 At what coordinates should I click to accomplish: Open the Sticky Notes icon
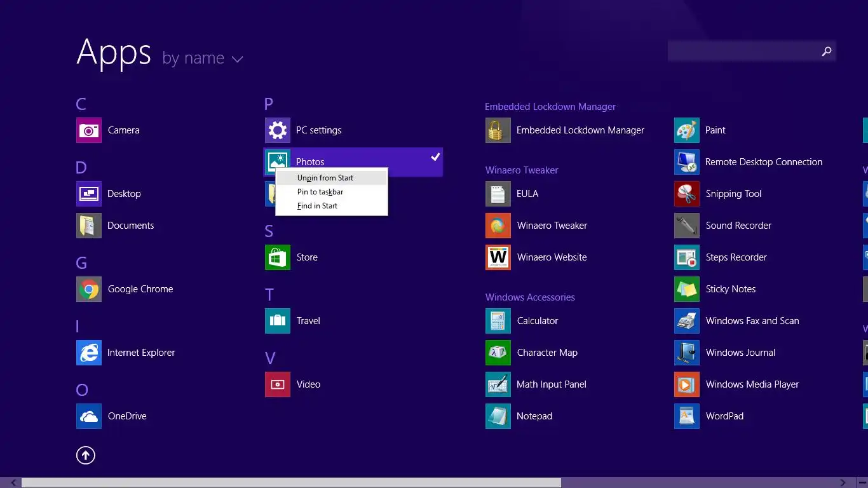point(687,289)
